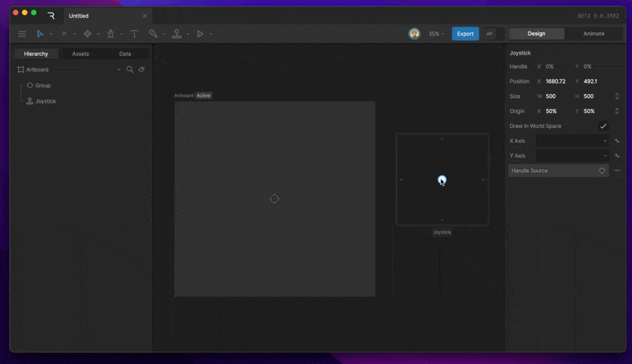Open the 35% zoom dropdown
The image size is (632, 364).
(436, 34)
